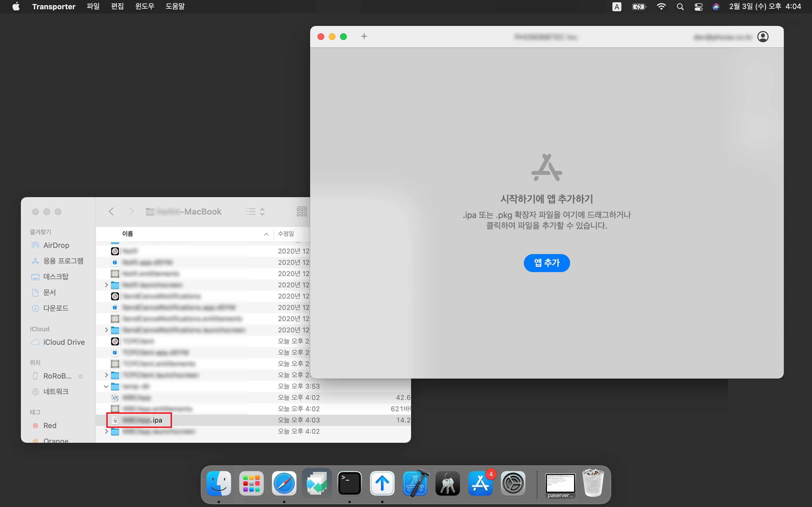This screenshot has width=812, height=507.
Task: Toggle the input source indicator in menu bar
Action: (616, 7)
